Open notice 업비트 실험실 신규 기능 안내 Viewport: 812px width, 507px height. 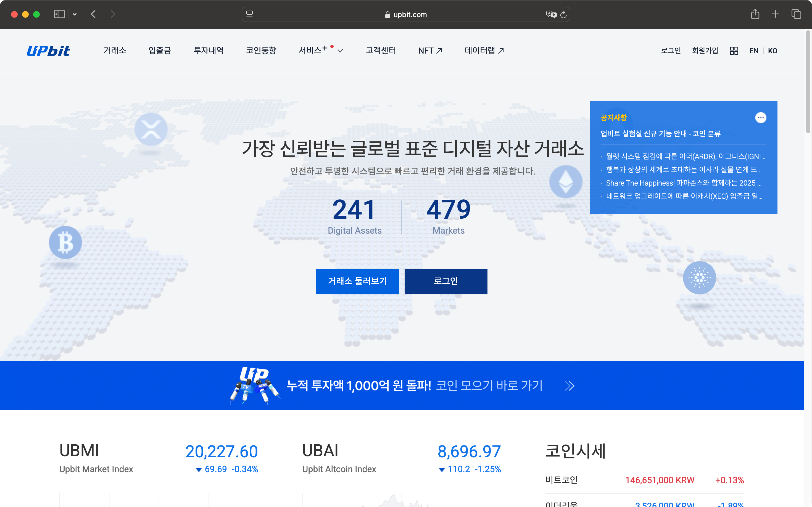coord(660,134)
